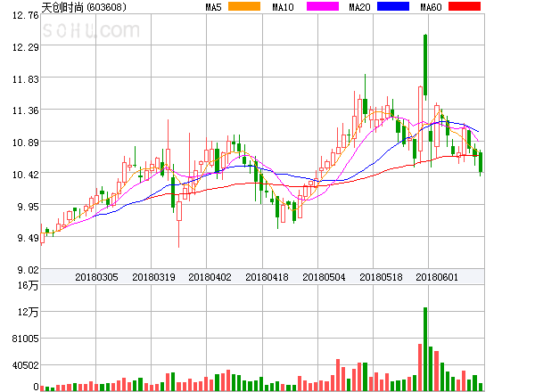Click the 11.83 price axis label
Screen dimensions: 535x392
tap(26, 79)
